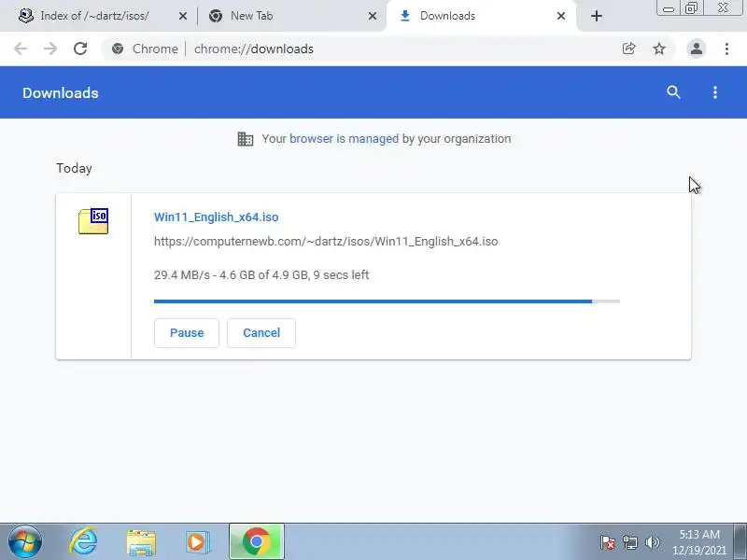Launch Internet Explorer from taskbar

pos(83,542)
